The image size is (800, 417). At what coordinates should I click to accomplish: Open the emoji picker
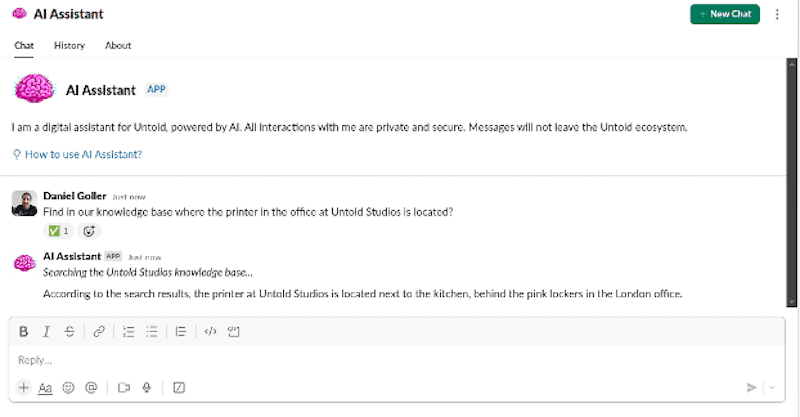[69, 388]
